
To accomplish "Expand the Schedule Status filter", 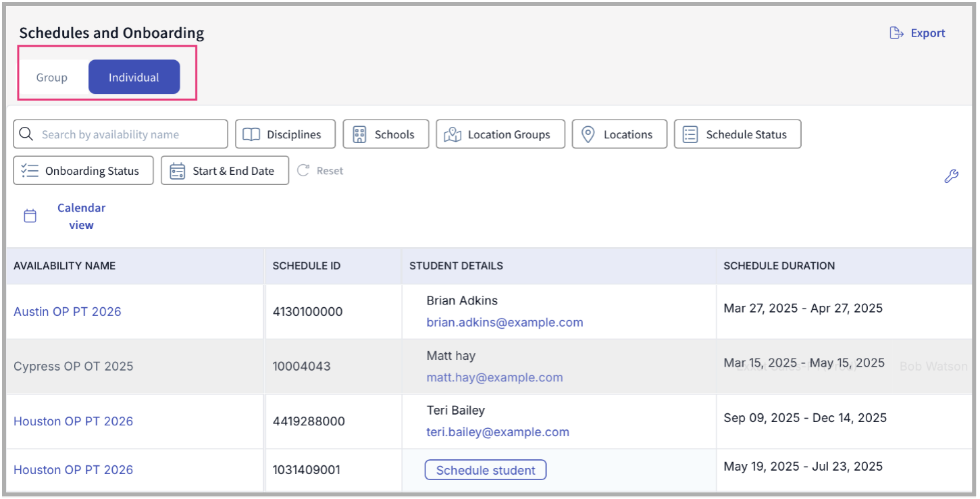I will (738, 134).
